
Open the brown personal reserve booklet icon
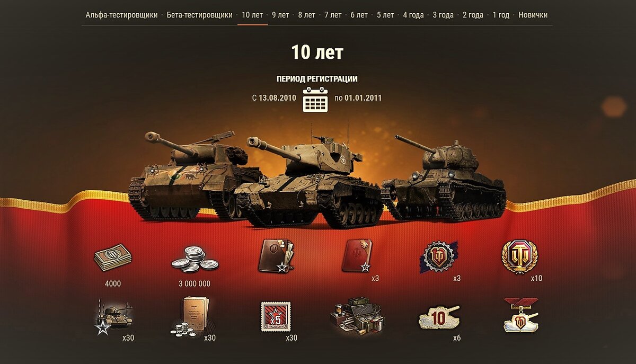[x=276, y=255]
